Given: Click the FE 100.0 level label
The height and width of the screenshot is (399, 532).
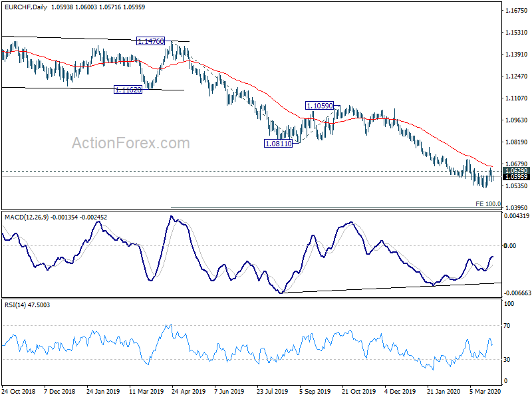Looking at the screenshot, I should coord(488,204).
